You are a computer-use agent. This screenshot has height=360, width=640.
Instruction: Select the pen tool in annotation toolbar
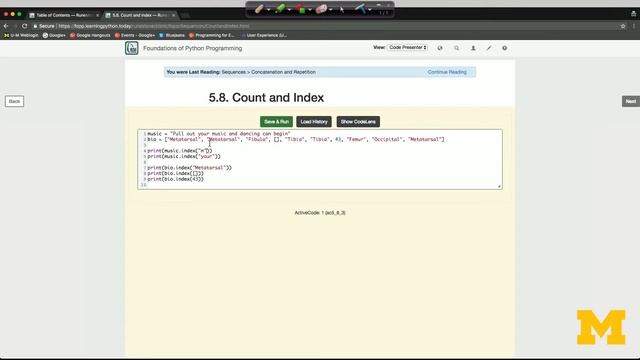tap(259, 9)
